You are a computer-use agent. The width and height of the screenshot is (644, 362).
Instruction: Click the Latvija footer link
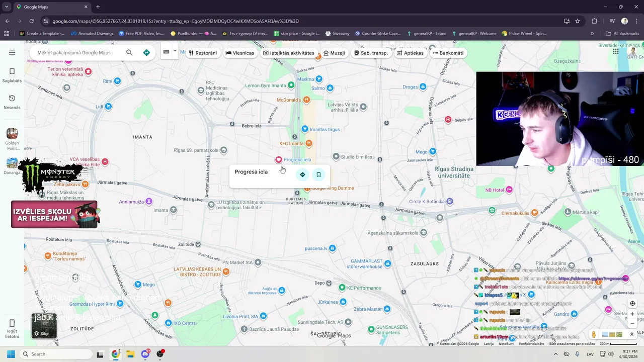489,344
